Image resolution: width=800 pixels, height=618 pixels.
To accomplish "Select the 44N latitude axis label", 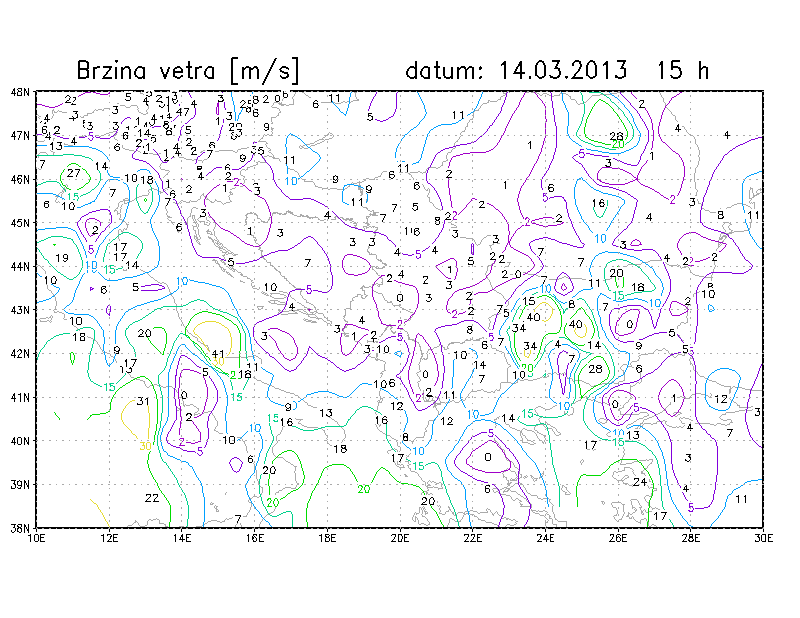I will tap(20, 266).
